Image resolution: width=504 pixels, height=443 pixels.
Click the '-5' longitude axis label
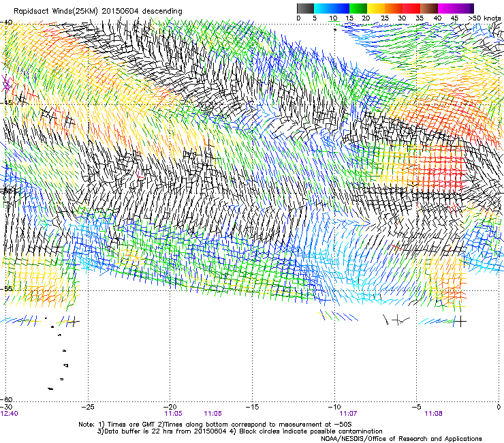pyautogui.click(x=417, y=407)
